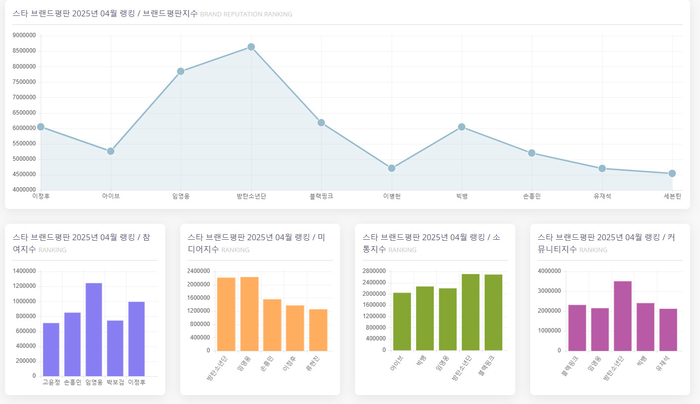Select the tallest 방탄소년단 magenta bar in 커뮤니티지수 chart
The height and width of the screenshot is (404, 700).
[x=623, y=316]
